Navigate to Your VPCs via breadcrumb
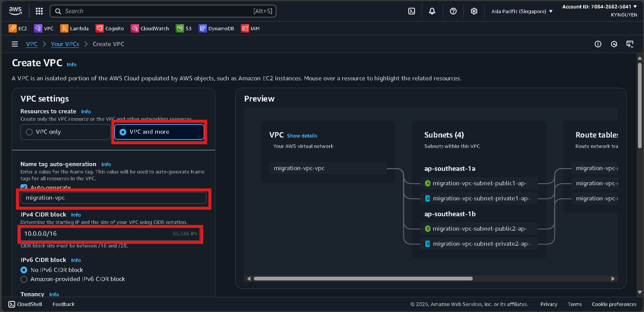 tap(64, 44)
